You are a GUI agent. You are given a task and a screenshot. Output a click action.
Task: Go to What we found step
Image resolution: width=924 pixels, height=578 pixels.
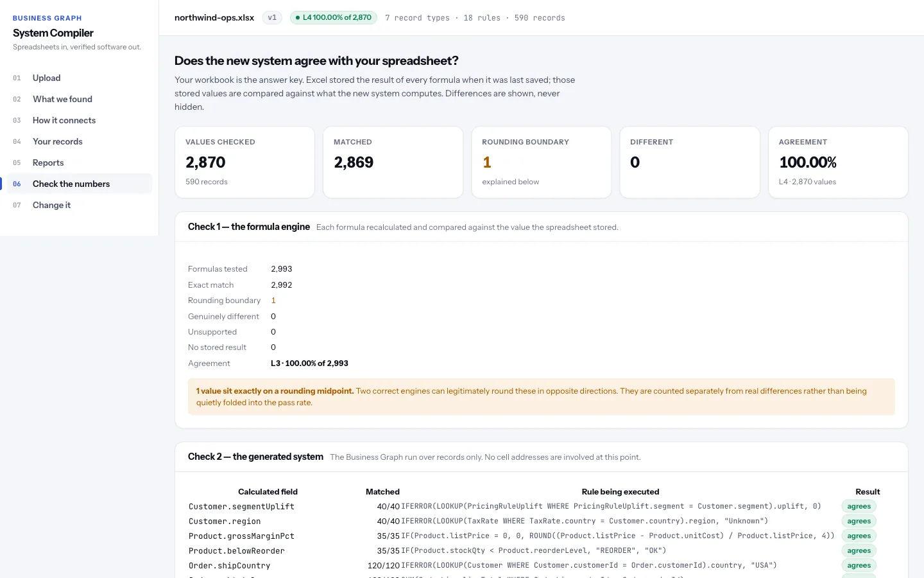pos(79,99)
